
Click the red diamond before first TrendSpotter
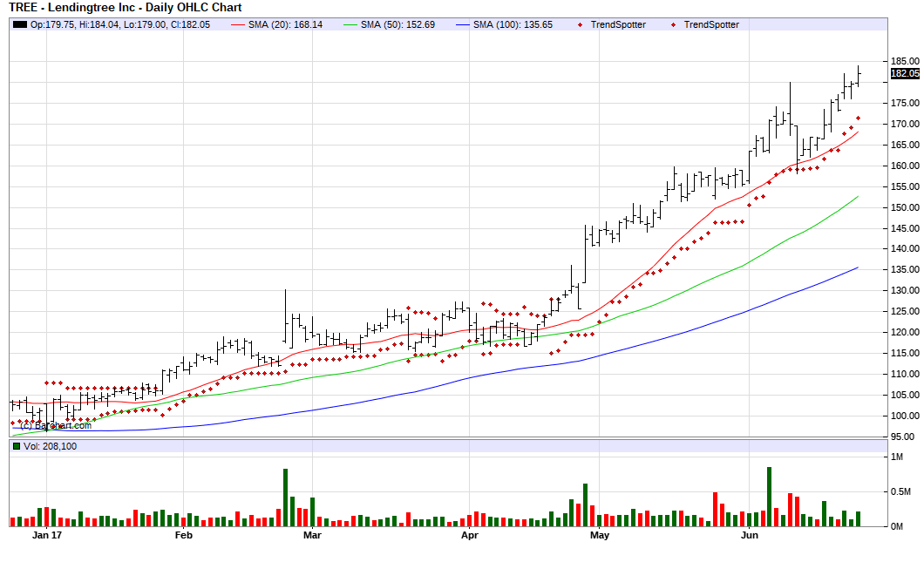(581, 24)
